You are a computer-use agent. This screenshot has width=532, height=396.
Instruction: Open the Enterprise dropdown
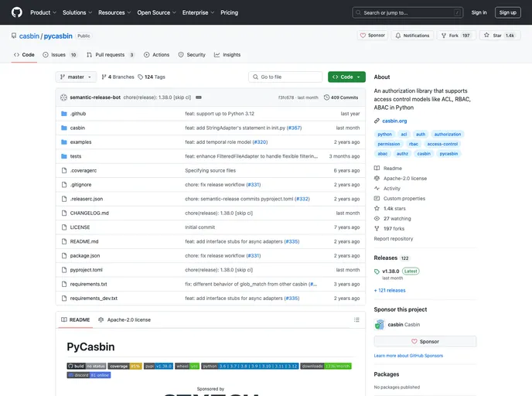coord(198,12)
